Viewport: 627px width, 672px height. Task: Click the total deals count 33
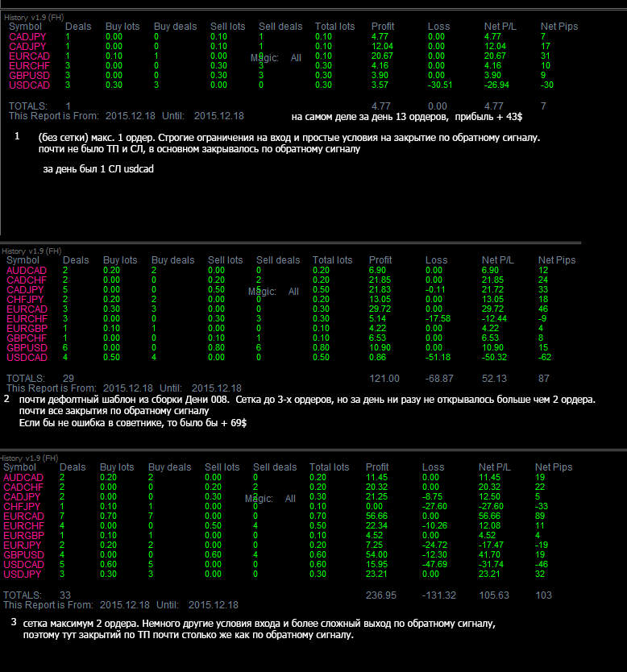tap(65, 595)
